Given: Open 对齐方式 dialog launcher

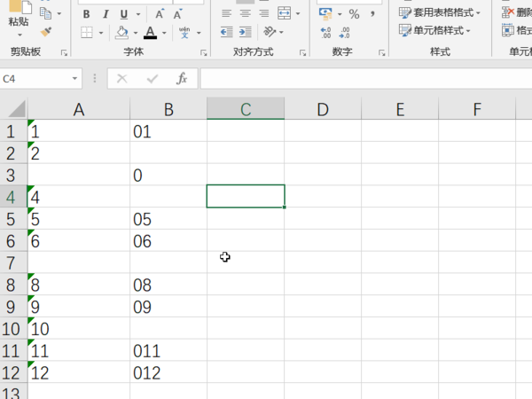Looking at the screenshot, I should (x=302, y=52).
